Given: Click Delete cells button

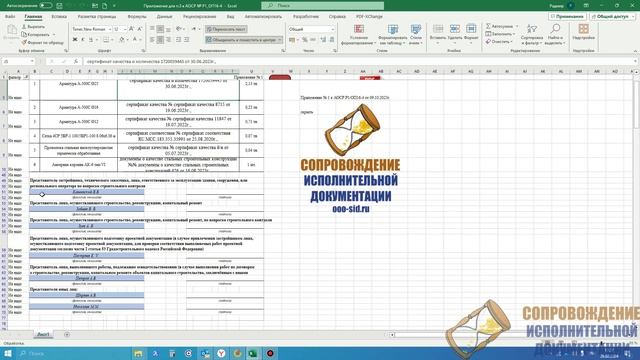Looking at the screenshot, I should [454, 34].
